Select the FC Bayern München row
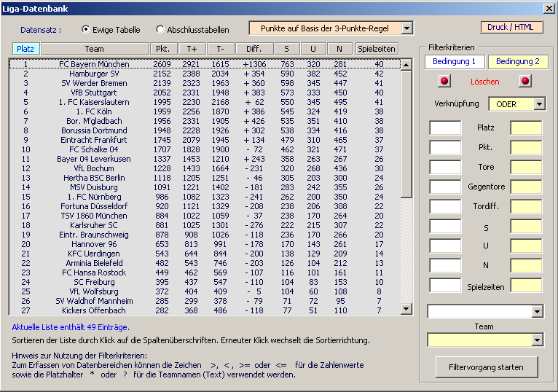The height and width of the screenshot is (392, 558). pyautogui.click(x=205, y=64)
